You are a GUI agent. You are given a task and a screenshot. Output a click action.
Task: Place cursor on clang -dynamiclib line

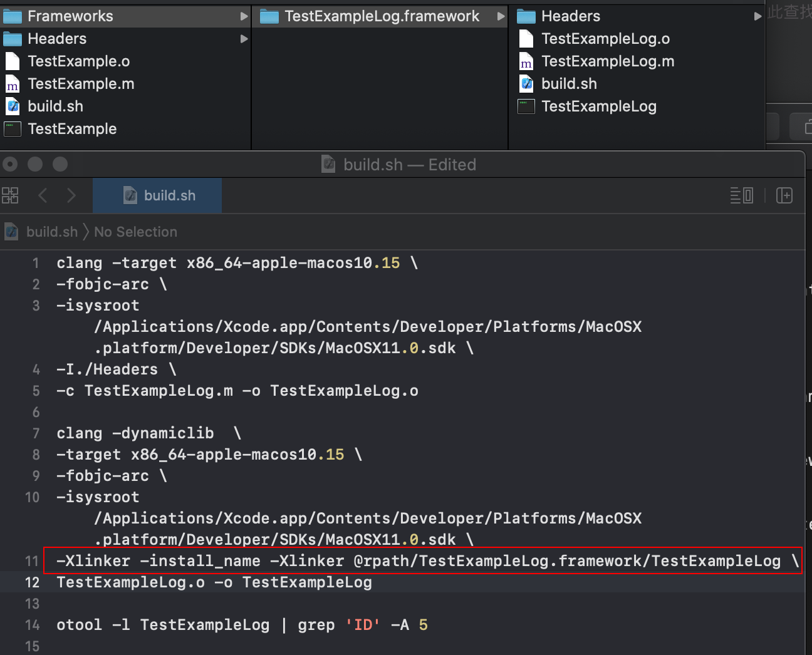click(x=149, y=433)
